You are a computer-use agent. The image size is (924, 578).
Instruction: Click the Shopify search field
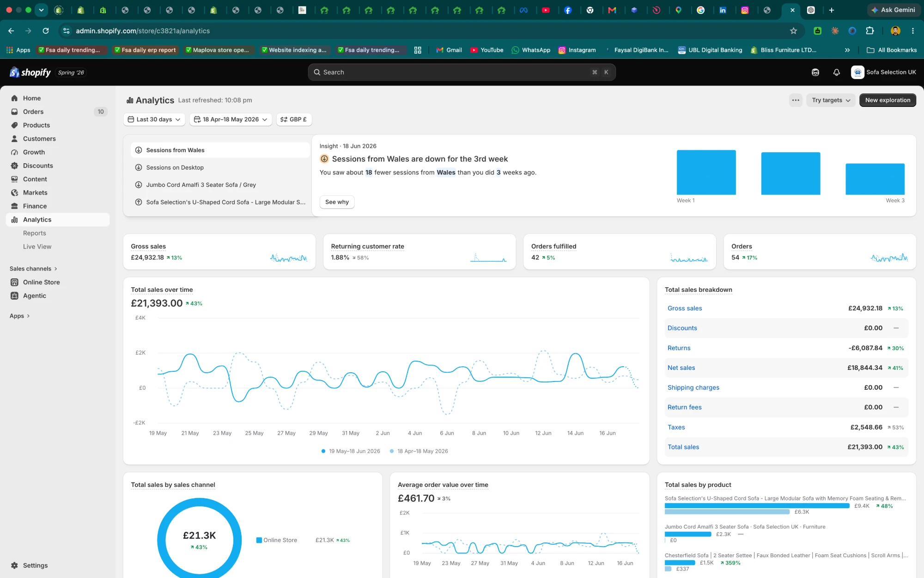(x=462, y=72)
